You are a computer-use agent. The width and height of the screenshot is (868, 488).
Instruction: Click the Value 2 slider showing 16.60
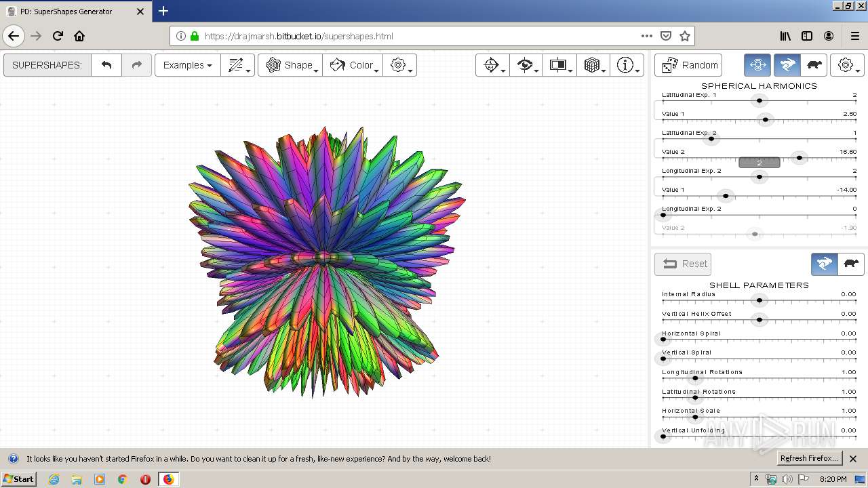pyautogui.click(x=800, y=158)
